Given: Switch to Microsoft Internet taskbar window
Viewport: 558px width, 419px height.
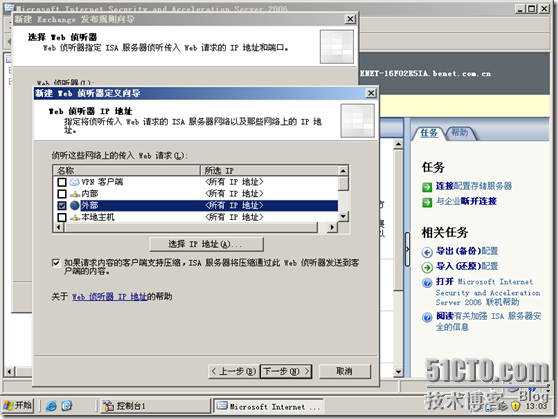Looking at the screenshot, I should click(x=268, y=406).
